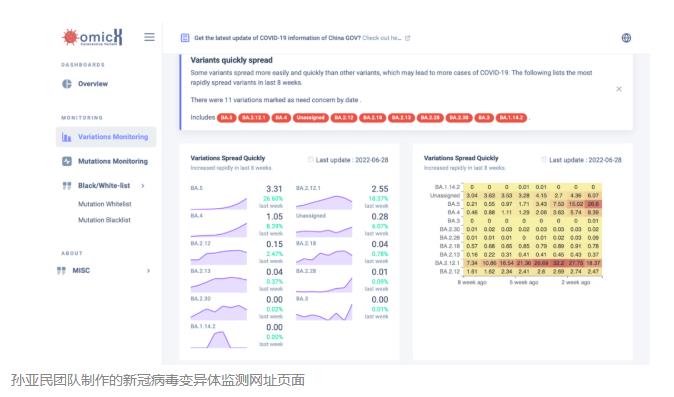Click the darkest red BA.5 heatmap cell
674x397 pixels.
point(593,204)
